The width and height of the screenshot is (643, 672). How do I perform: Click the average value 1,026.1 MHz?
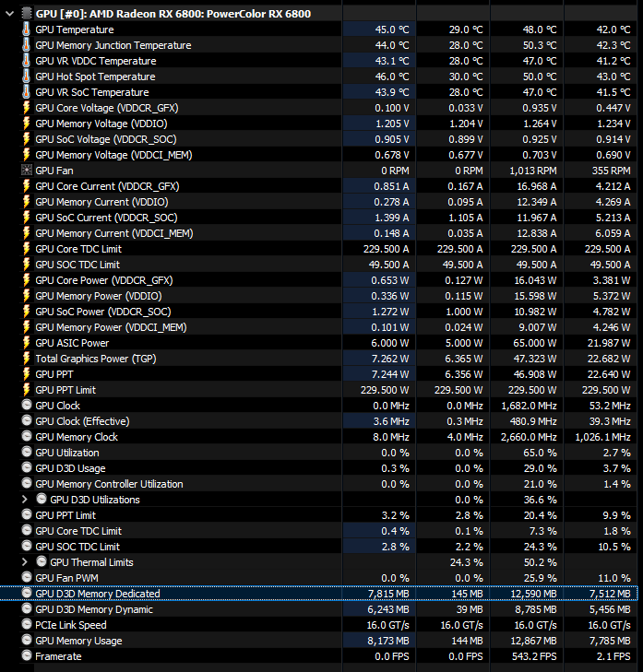tap(602, 437)
